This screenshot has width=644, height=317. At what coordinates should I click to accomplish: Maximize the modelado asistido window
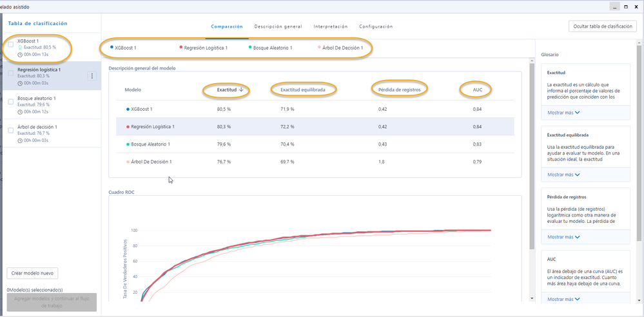(x=625, y=6)
